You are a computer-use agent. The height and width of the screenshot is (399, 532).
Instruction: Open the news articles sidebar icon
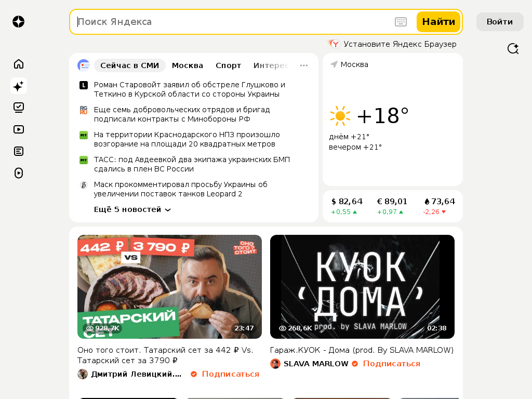tap(19, 151)
